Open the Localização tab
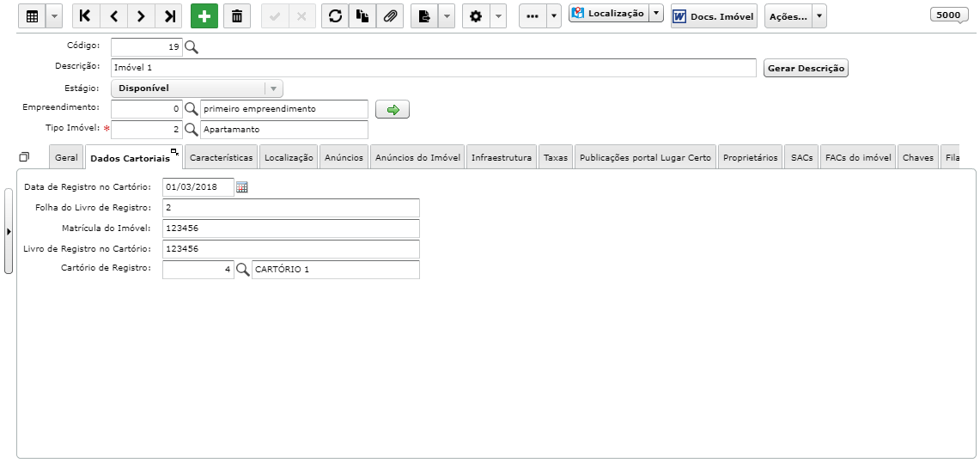The width and height of the screenshot is (980, 463). pyautogui.click(x=289, y=157)
